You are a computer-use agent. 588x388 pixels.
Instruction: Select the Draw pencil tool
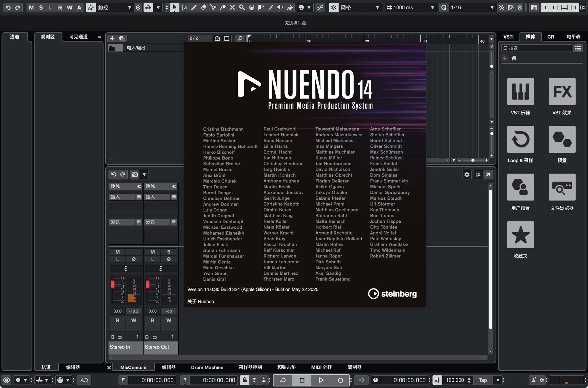pos(194,7)
